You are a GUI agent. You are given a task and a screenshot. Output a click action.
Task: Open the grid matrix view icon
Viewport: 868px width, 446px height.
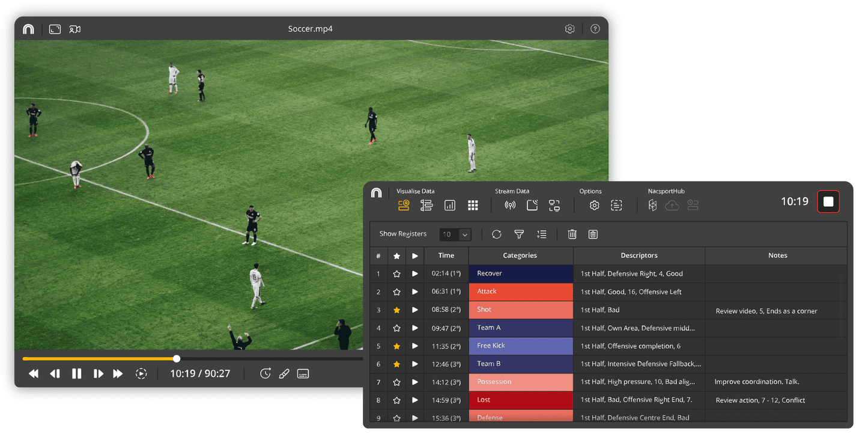473,206
